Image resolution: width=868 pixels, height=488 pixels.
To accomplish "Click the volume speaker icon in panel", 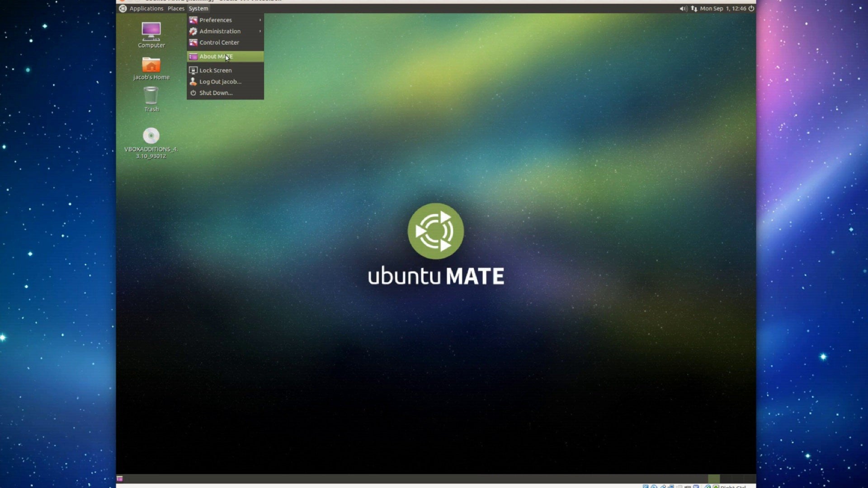I will click(x=683, y=9).
